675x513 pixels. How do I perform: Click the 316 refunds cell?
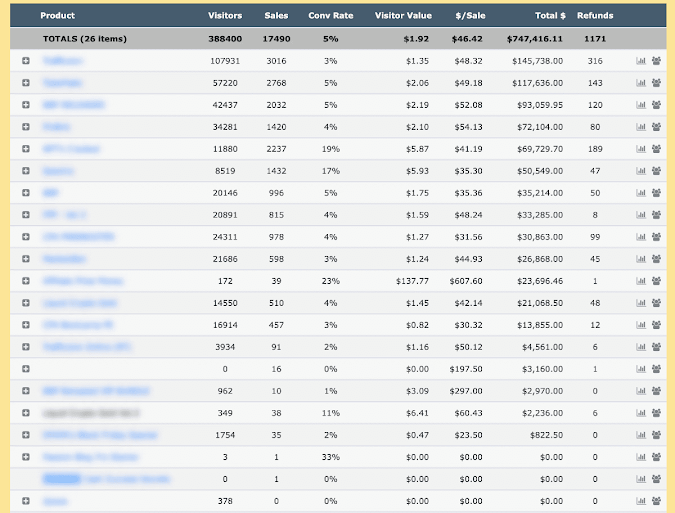click(595, 61)
